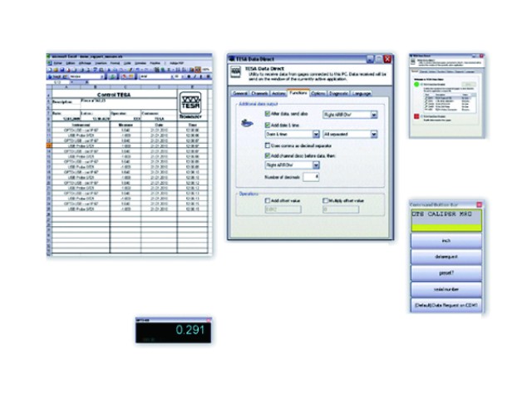Viewport: 532px width, 399px height.
Task: Click the 'inch' button in command bar
Action: (446, 240)
